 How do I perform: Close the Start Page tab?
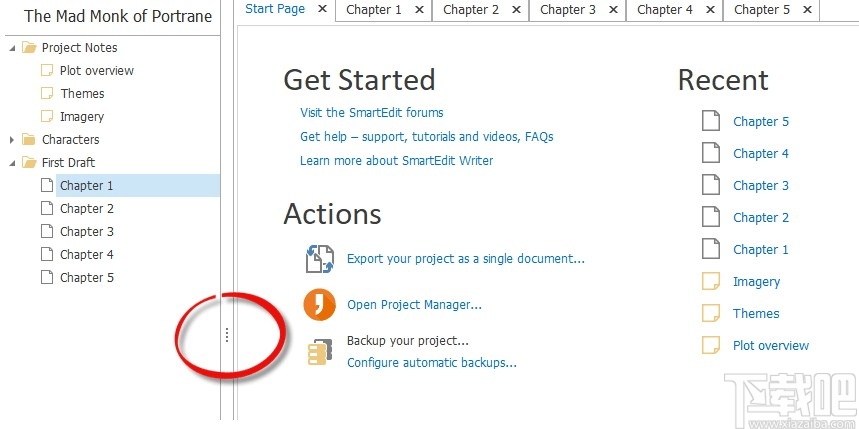coord(322,10)
